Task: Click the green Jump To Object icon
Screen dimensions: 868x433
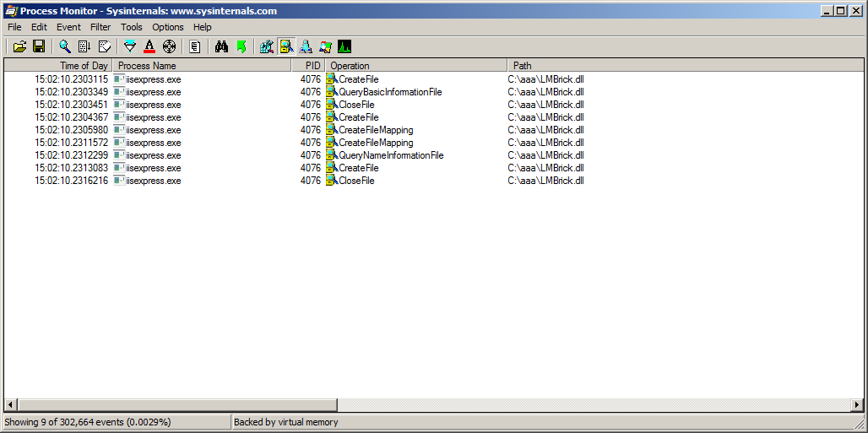Action: click(241, 46)
